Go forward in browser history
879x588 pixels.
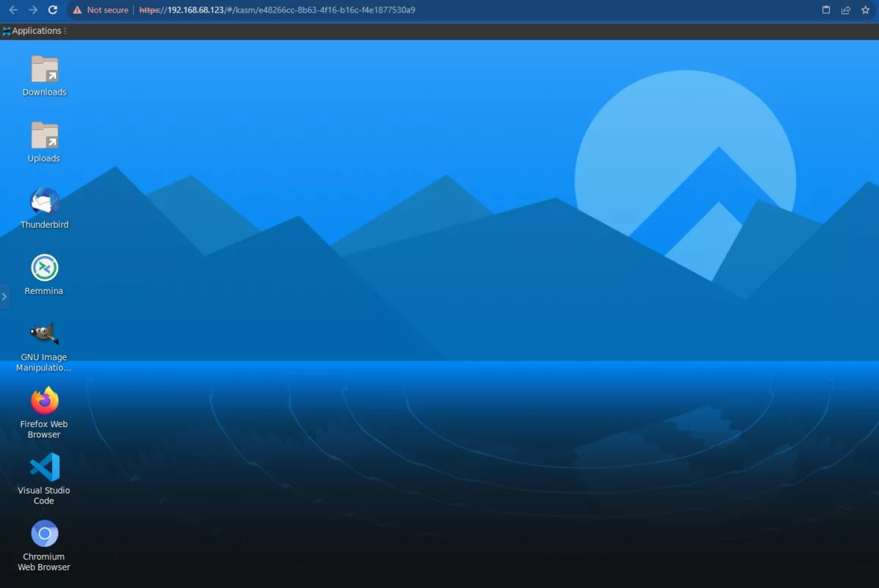pos(33,10)
